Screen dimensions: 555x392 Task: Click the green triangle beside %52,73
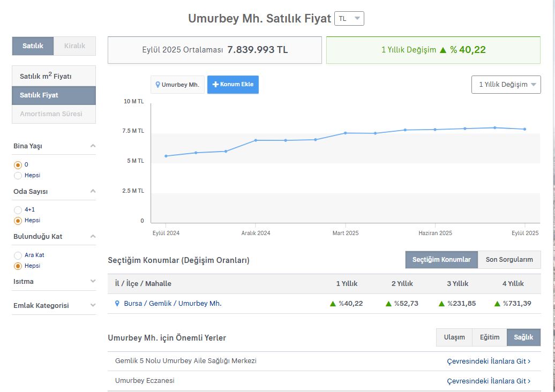pyautogui.click(x=388, y=303)
